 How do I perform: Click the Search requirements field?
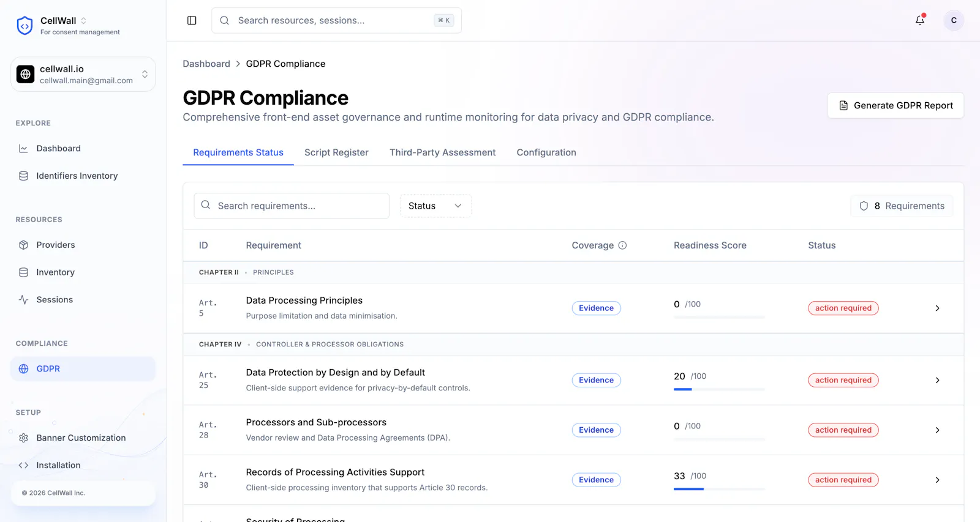pos(292,206)
